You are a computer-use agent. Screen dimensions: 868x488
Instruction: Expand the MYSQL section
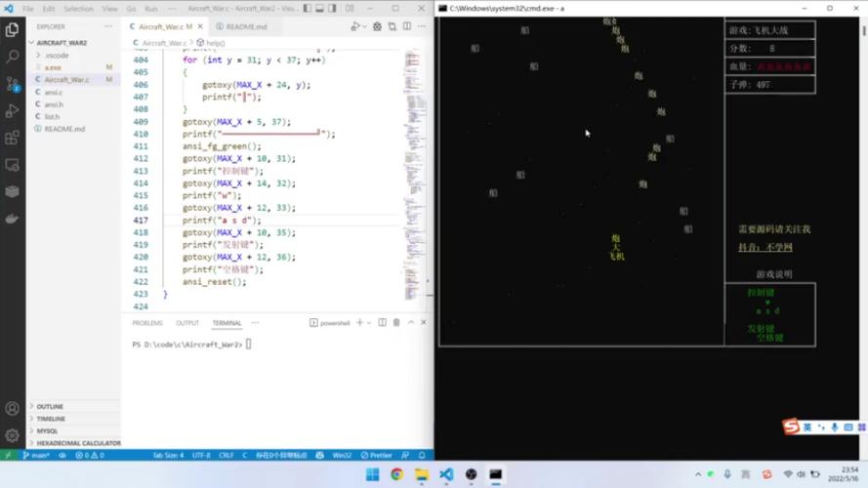pyautogui.click(x=73, y=431)
